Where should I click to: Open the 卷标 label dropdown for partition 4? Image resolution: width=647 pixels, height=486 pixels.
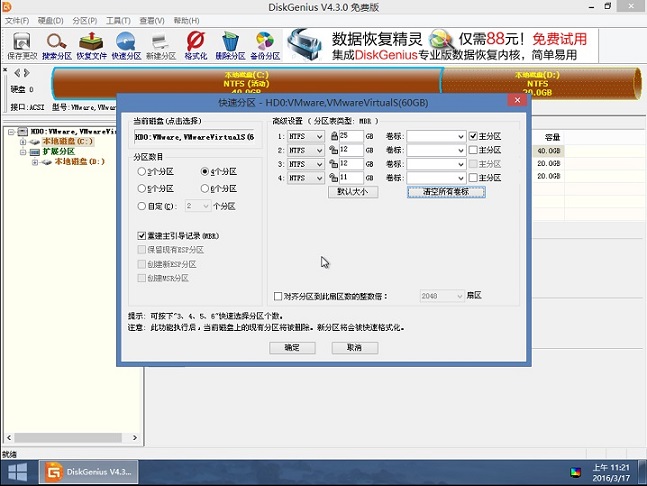point(436,178)
